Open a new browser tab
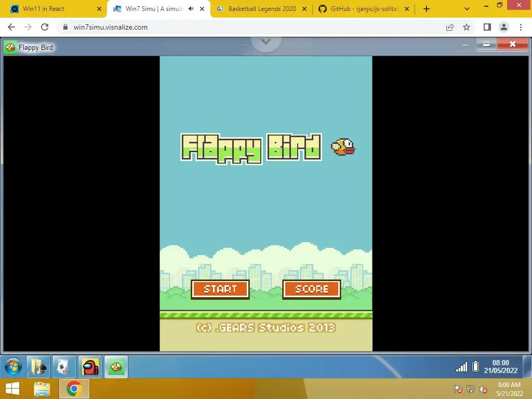This screenshot has height=399, width=532. [x=427, y=9]
